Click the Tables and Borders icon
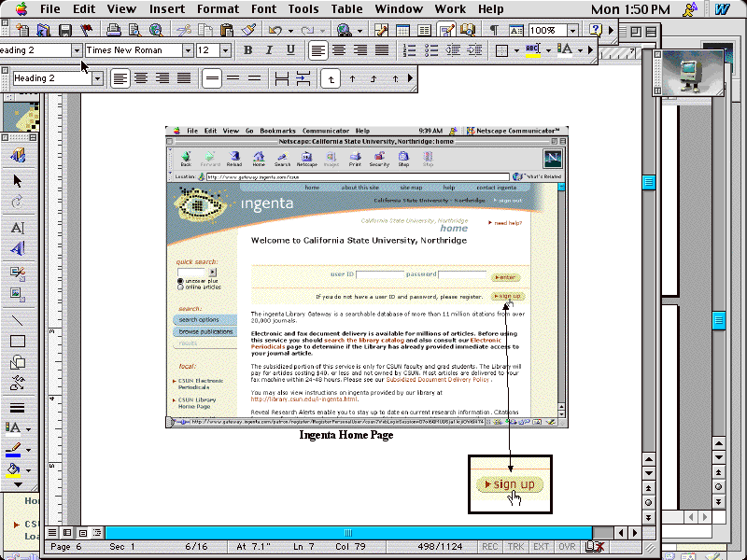 [381, 30]
